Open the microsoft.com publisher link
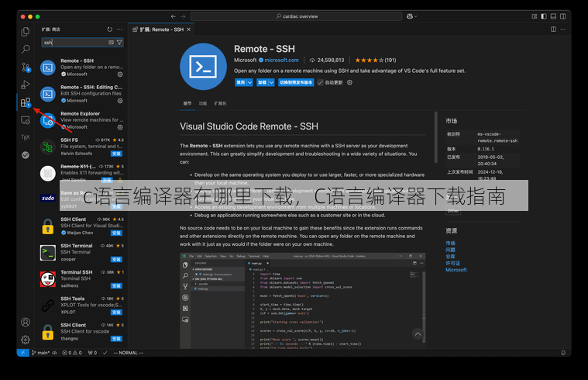 pos(282,60)
